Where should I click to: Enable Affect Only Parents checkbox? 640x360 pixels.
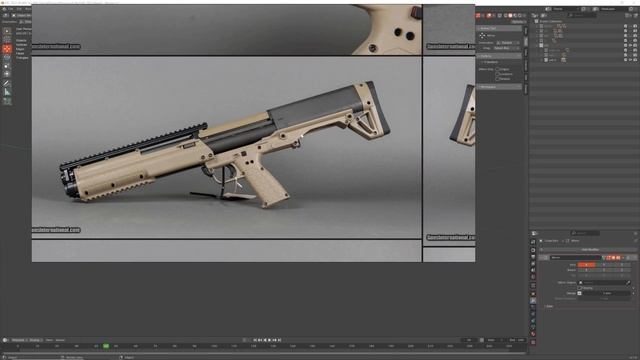click(x=497, y=79)
